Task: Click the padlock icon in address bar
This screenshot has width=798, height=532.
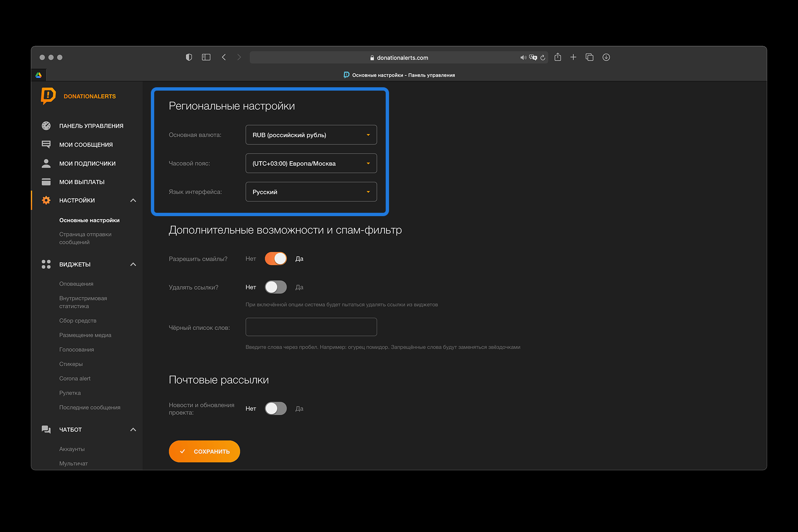Action: coord(372,58)
